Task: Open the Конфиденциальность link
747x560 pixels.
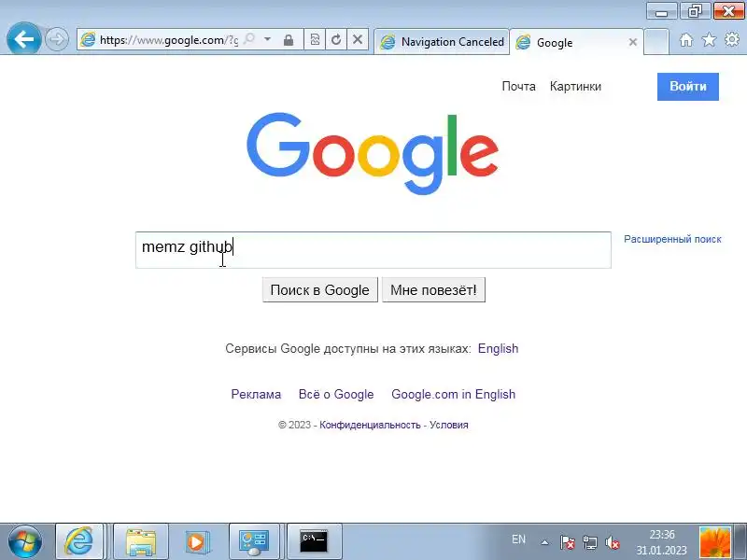Action: tap(370, 425)
